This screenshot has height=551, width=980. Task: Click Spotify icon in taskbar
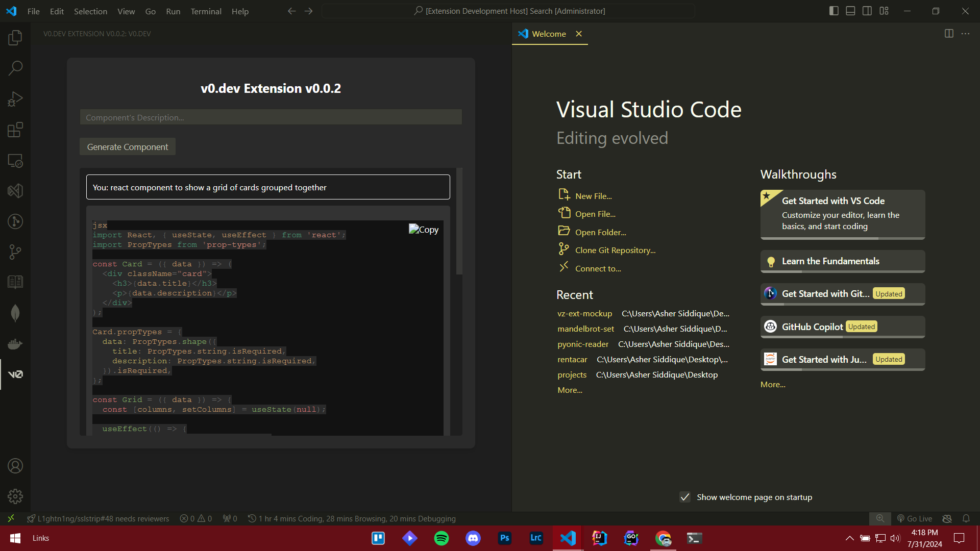click(442, 538)
